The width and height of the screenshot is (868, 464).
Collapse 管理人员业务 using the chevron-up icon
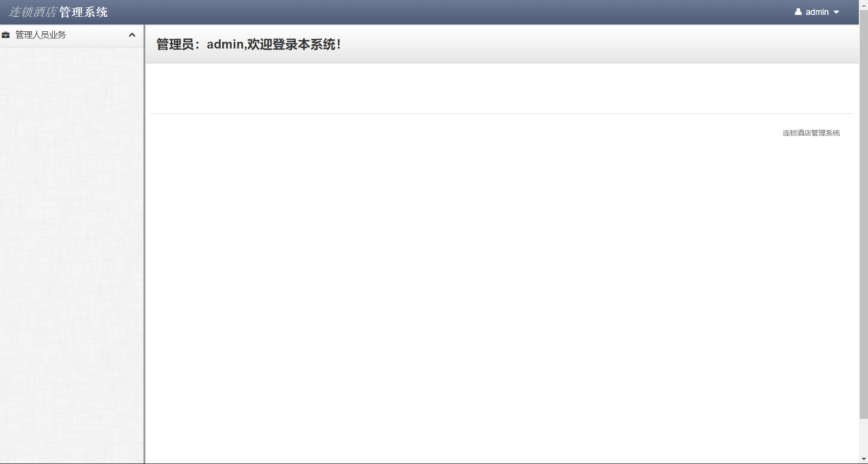[x=132, y=35]
